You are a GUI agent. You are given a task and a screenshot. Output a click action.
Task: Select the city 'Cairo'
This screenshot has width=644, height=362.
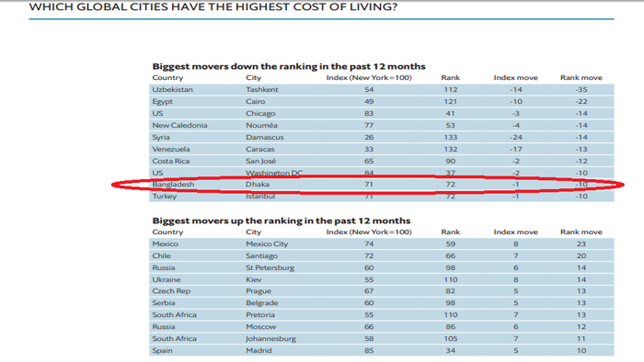[256, 101]
